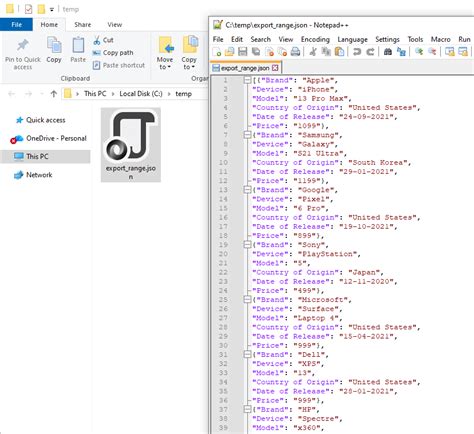The width and height of the screenshot is (474, 434).
Task: Collapse the Samsung block fold marker
Action: point(247,135)
